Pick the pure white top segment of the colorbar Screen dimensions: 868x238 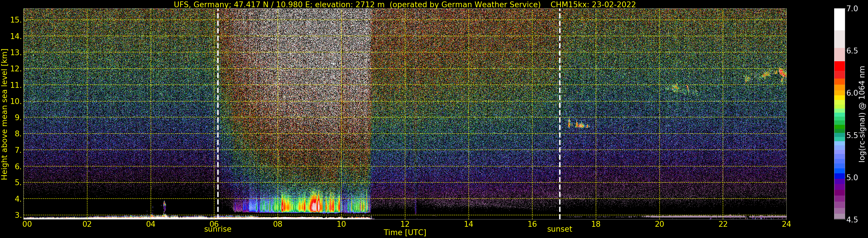(x=839, y=19)
